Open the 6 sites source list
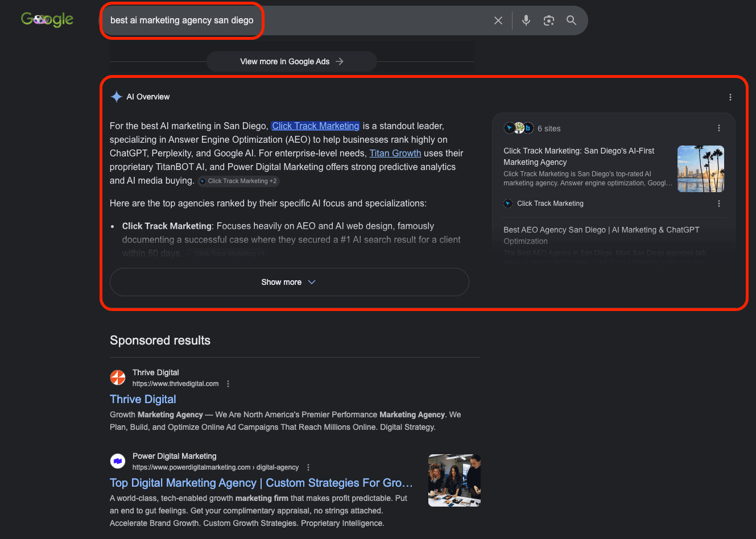 [x=532, y=128]
